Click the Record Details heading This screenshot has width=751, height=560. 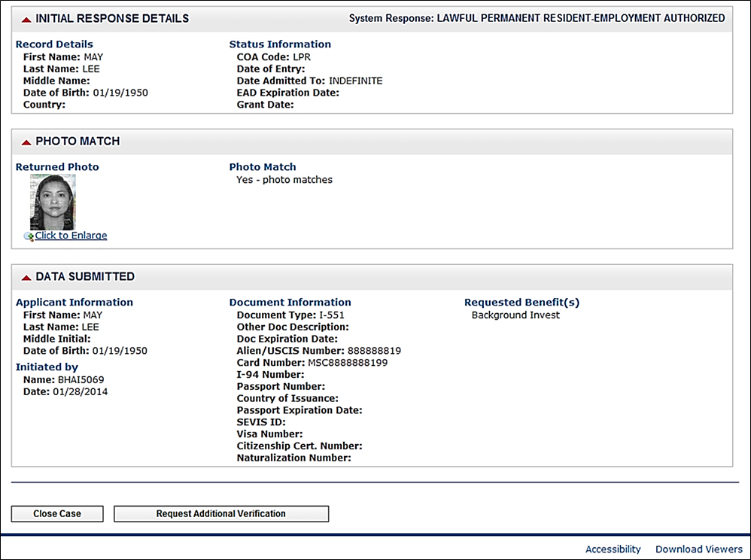pos(54,44)
